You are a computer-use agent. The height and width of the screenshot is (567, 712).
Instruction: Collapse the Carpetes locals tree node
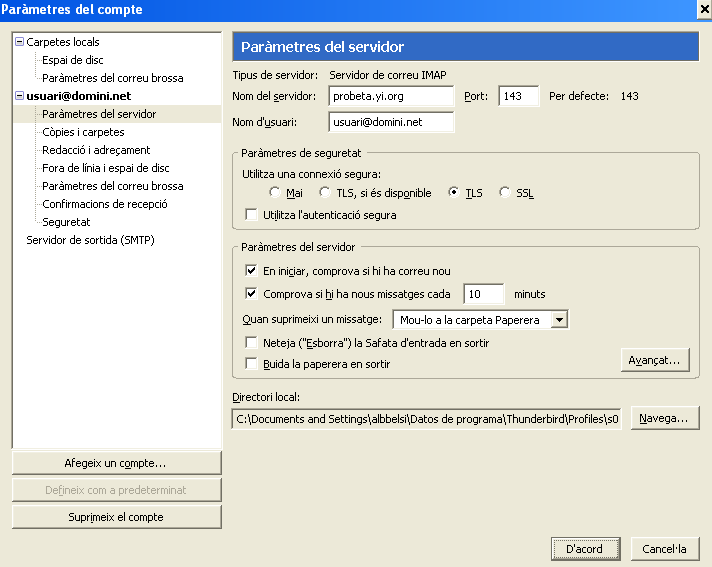pos(20,42)
